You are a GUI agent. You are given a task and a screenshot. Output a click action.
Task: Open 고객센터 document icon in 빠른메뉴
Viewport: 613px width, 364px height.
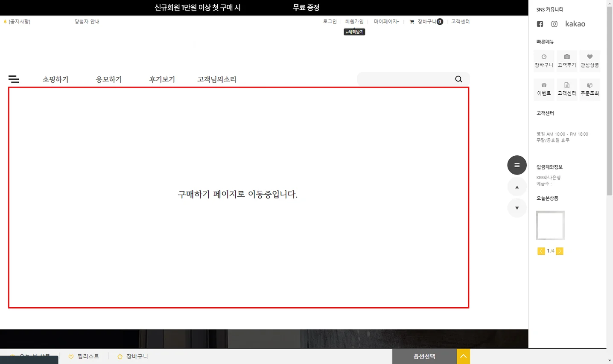567,89
